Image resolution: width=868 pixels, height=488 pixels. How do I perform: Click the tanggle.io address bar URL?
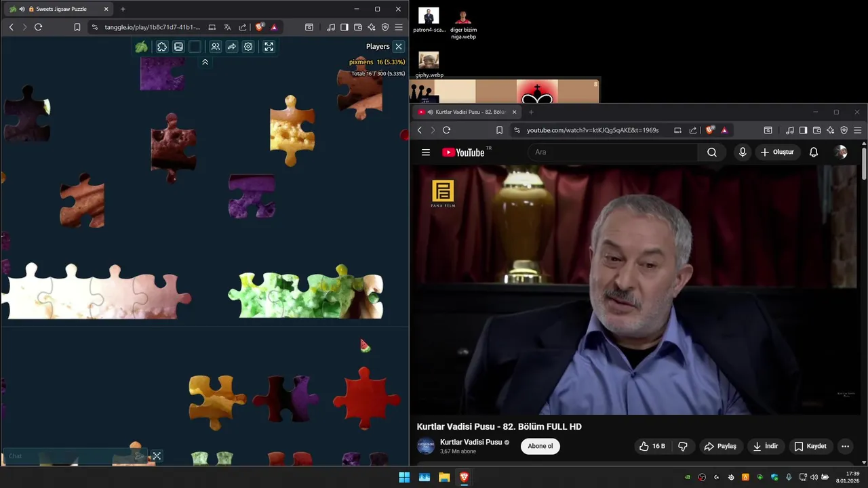click(153, 27)
